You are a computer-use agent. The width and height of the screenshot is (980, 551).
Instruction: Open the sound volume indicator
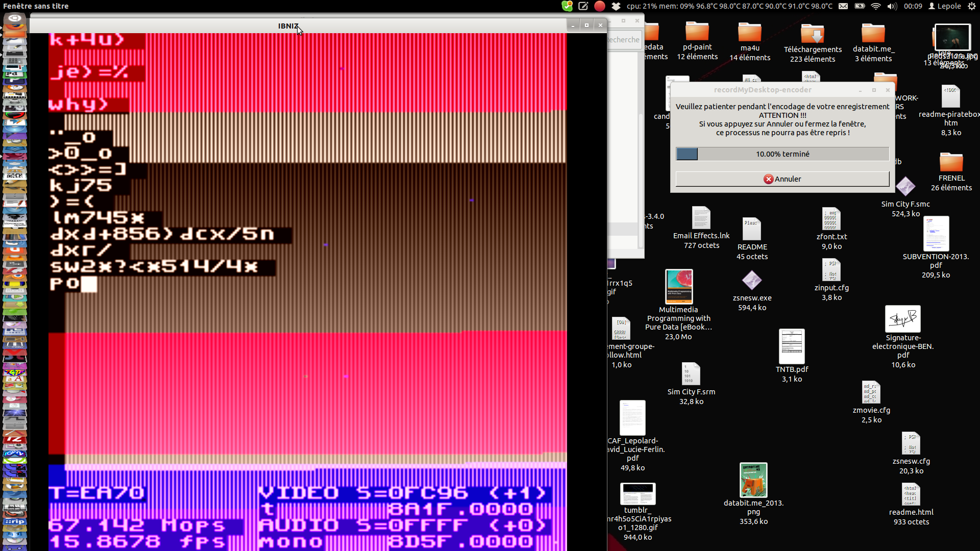892,6
